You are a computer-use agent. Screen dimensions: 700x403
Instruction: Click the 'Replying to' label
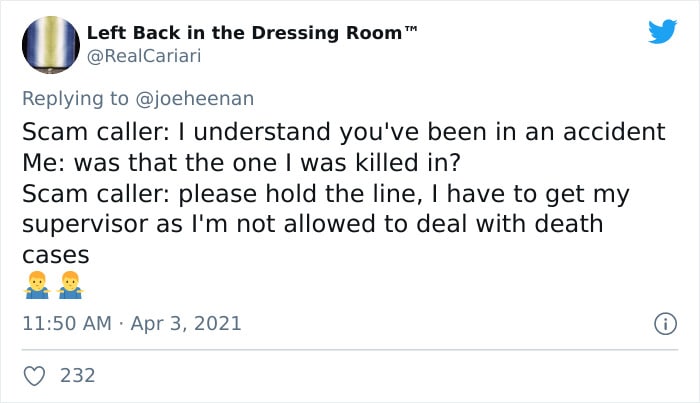click(x=75, y=99)
